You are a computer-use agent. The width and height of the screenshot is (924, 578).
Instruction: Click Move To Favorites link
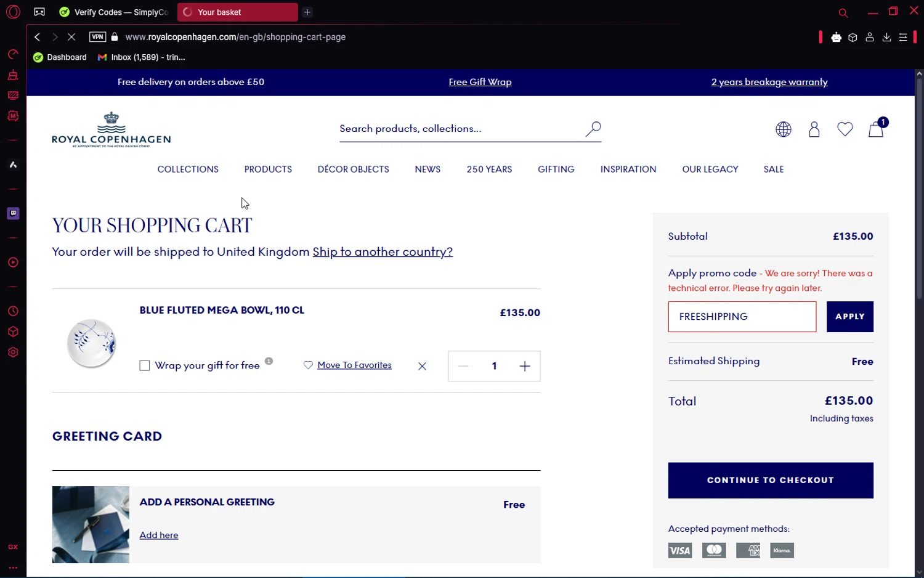pyautogui.click(x=354, y=365)
